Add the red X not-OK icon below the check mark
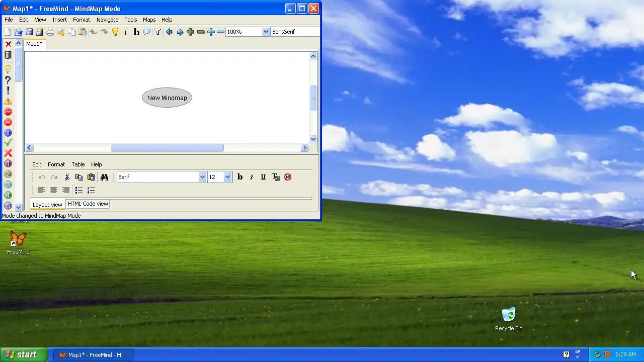 8,153
